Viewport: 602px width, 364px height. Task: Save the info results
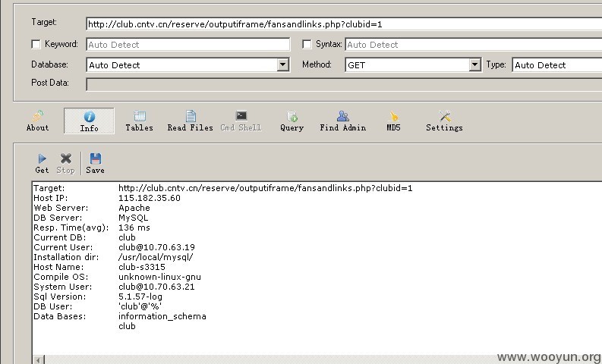pyautogui.click(x=95, y=163)
